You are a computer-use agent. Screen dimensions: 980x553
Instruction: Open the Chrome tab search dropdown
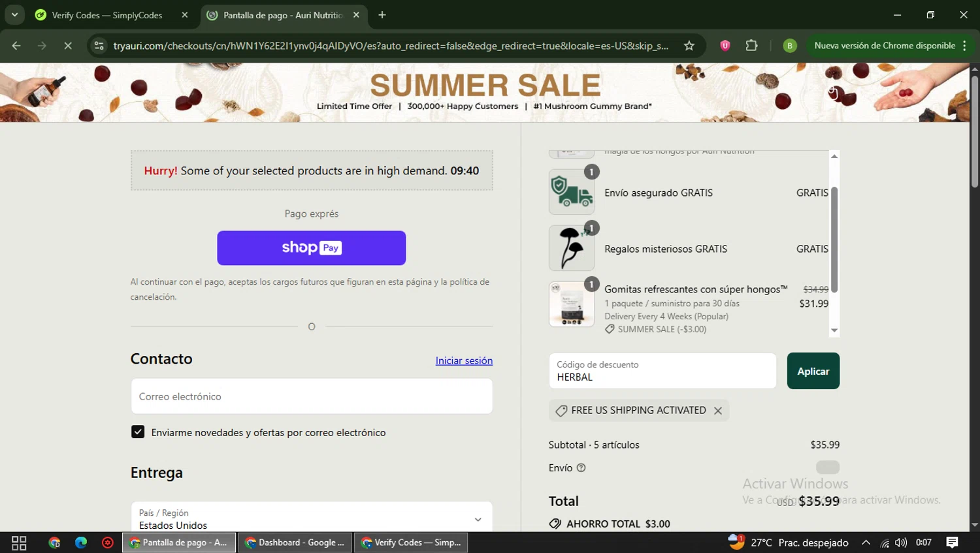pyautogui.click(x=14, y=14)
